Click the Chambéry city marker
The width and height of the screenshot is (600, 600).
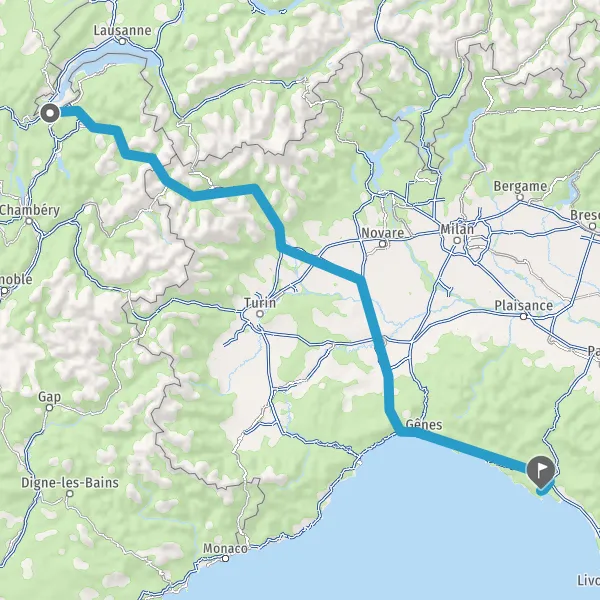click(x=29, y=221)
